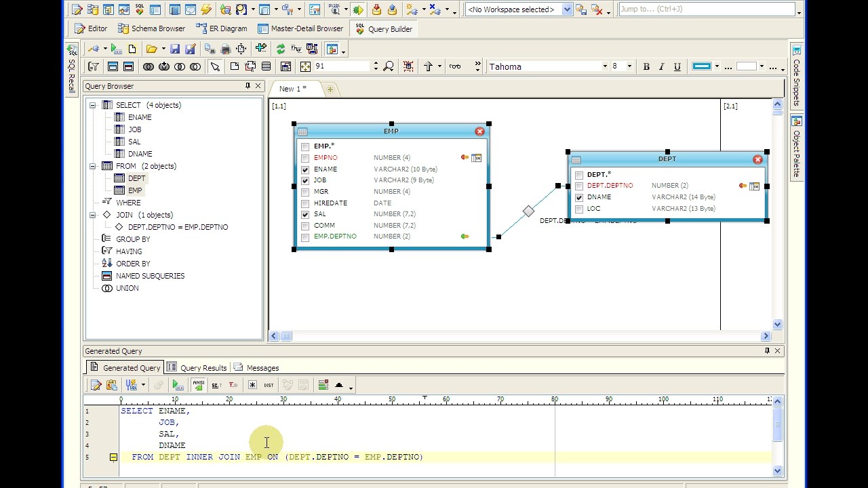Select the WHERE item in Query Browser
Viewport: 868px width, 488px height.
click(x=127, y=203)
